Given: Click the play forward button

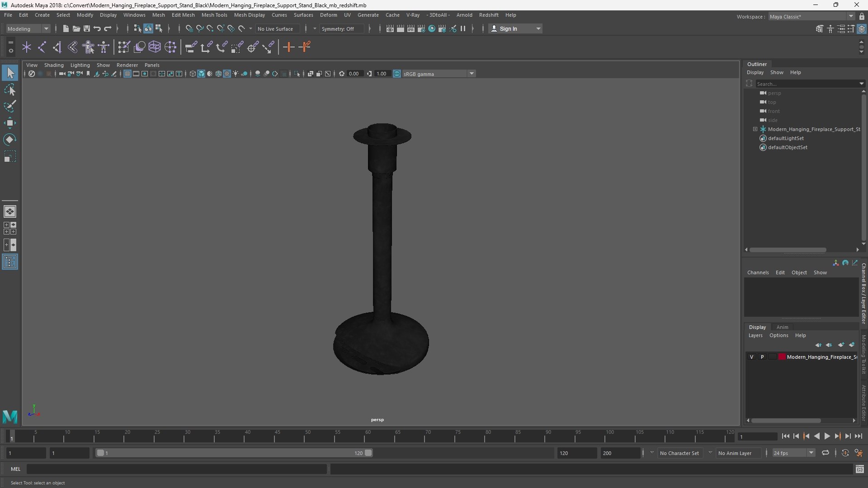Looking at the screenshot, I should pyautogui.click(x=827, y=436).
